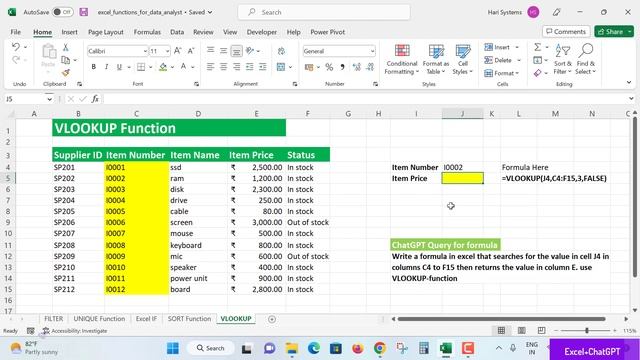The height and width of the screenshot is (360, 640).
Task: Toggle the AutoSave switch
Action: tap(62, 12)
